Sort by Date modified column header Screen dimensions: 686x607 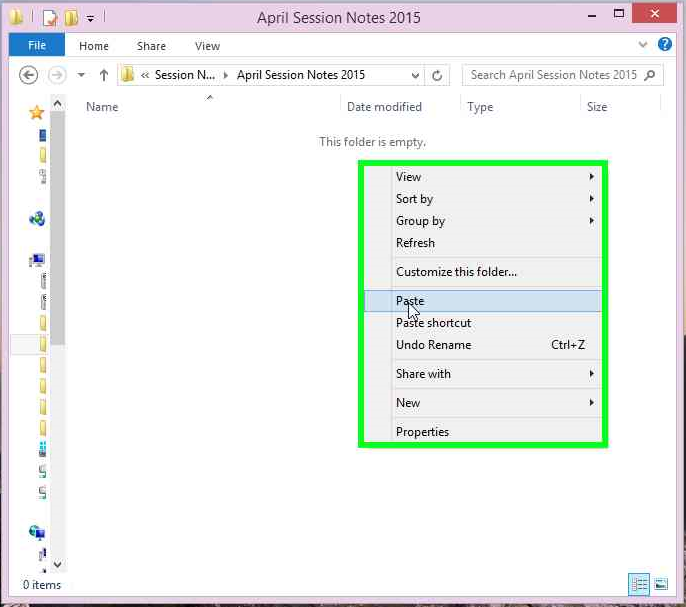400,106
